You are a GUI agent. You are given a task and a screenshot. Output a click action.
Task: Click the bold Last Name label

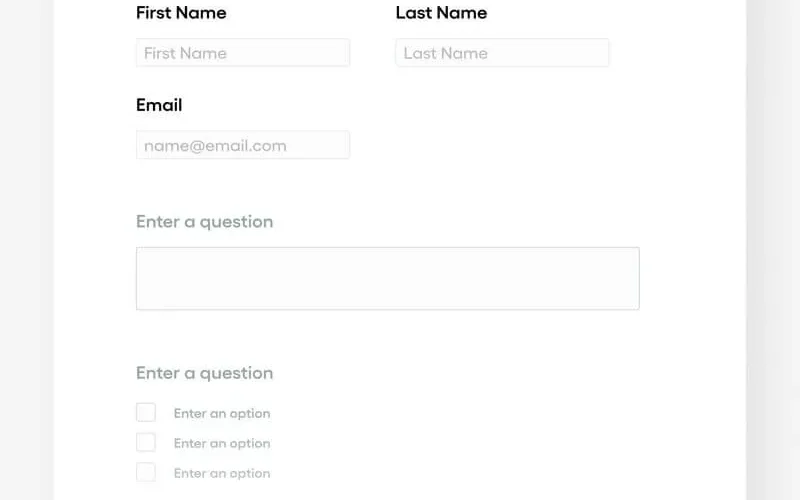coord(441,13)
